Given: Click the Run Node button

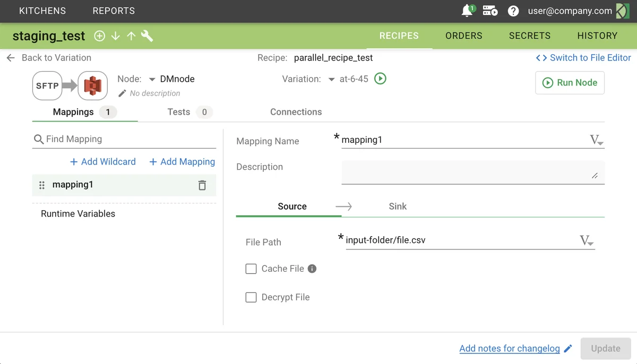Looking at the screenshot, I should [570, 83].
